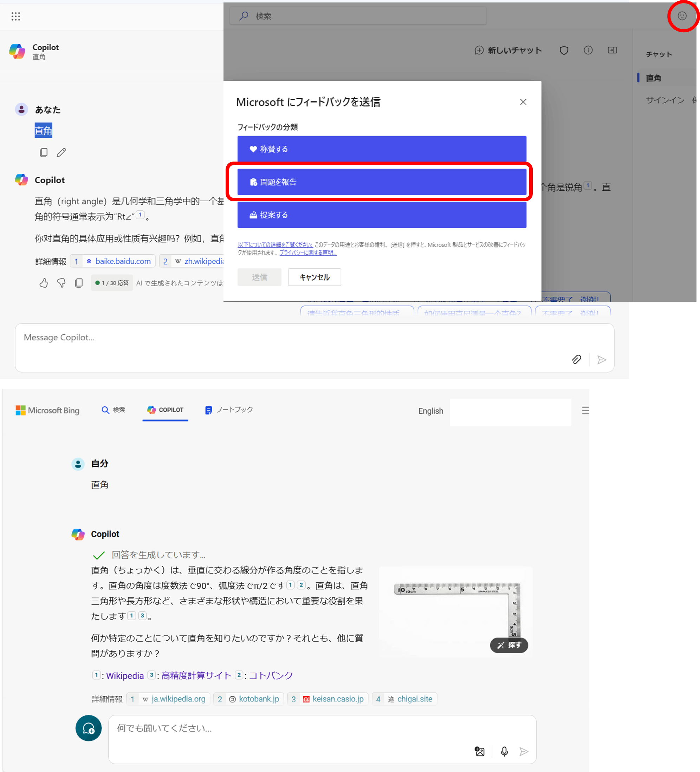Viewport: 700px width, 772px height.
Task: Click the thumbs down icon
Action: pos(61,283)
